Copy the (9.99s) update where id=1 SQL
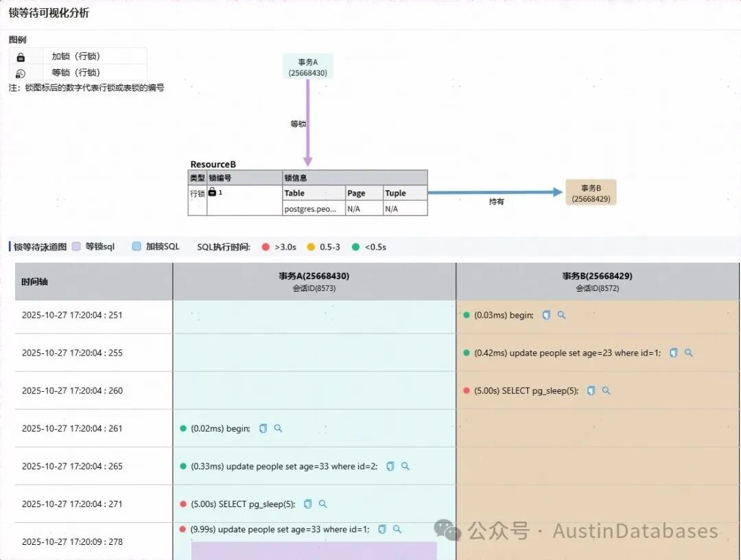This screenshot has height=560, width=741. pos(382,529)
